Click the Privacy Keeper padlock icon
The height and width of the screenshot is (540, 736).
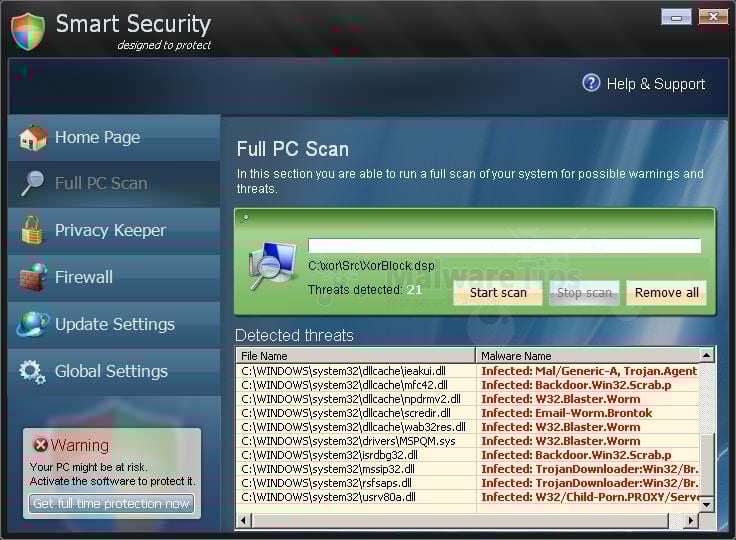pyautogui.click(x=32, y=230)
